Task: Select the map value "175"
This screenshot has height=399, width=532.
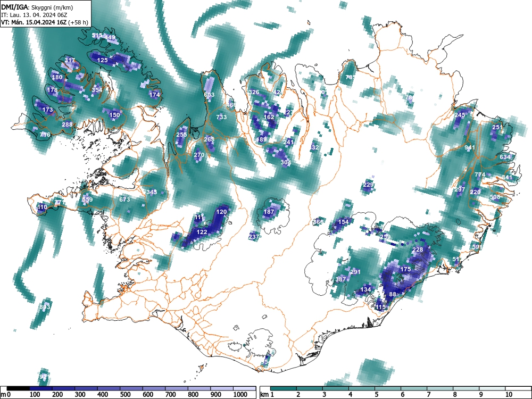Action: (405, 269)
